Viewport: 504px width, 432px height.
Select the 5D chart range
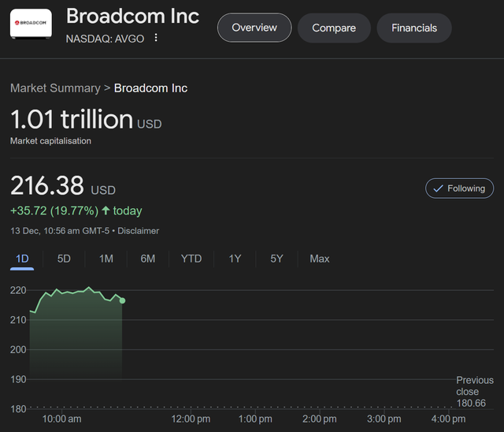point(64,259)
